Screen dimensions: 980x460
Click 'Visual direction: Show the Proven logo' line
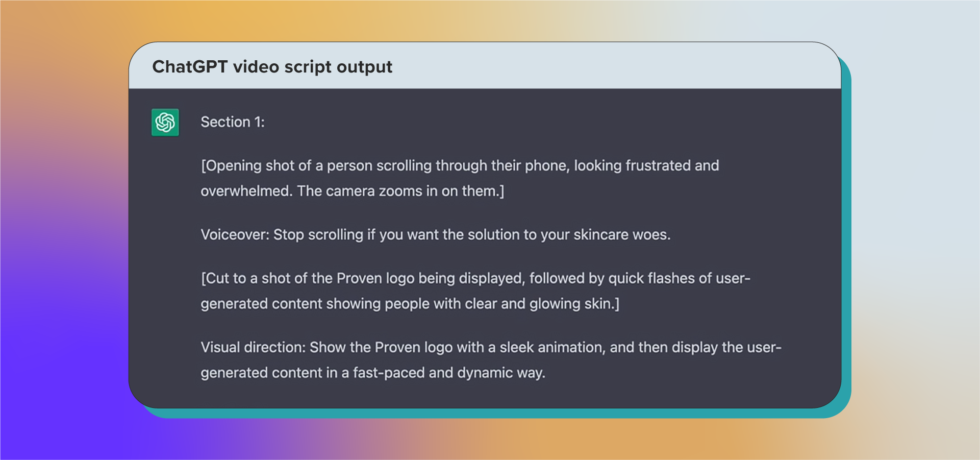(x=491, y=347)
